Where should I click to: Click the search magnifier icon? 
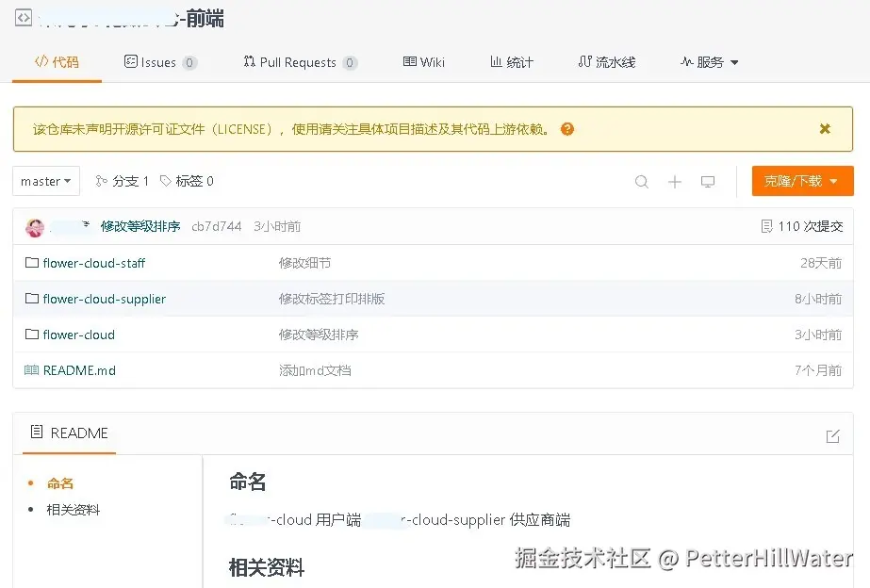click(641, 181)
